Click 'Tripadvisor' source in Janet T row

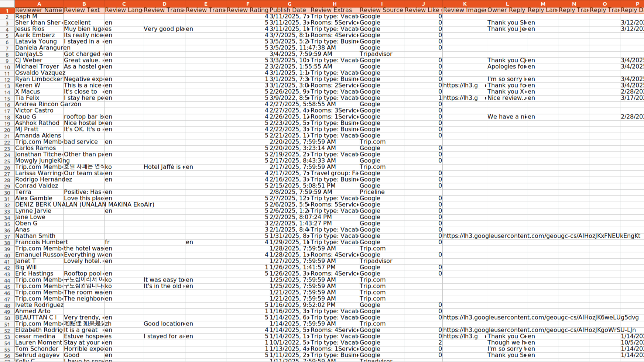tap(381, 261)
